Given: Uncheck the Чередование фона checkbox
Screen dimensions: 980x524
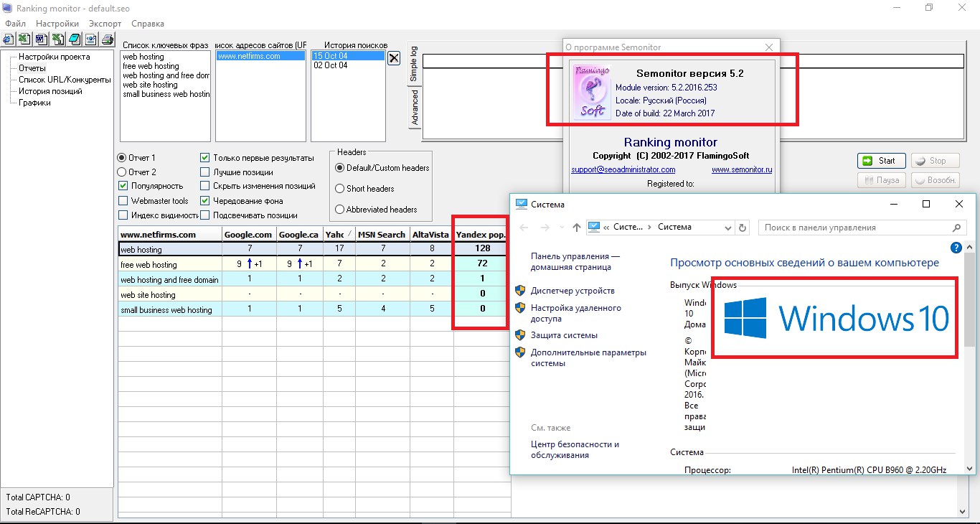Looking at the screenshot, I should point(205,201).
